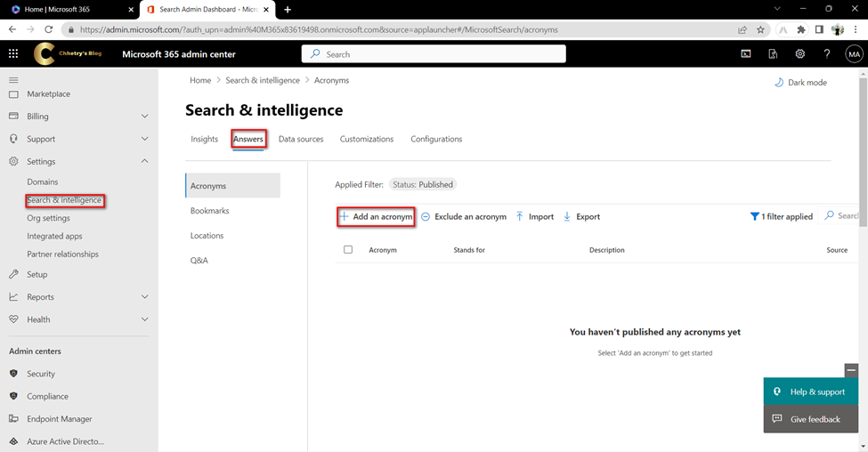The image size is (868, 452).
Task: Open Setup in sidebar
Action: click(37, 274)
